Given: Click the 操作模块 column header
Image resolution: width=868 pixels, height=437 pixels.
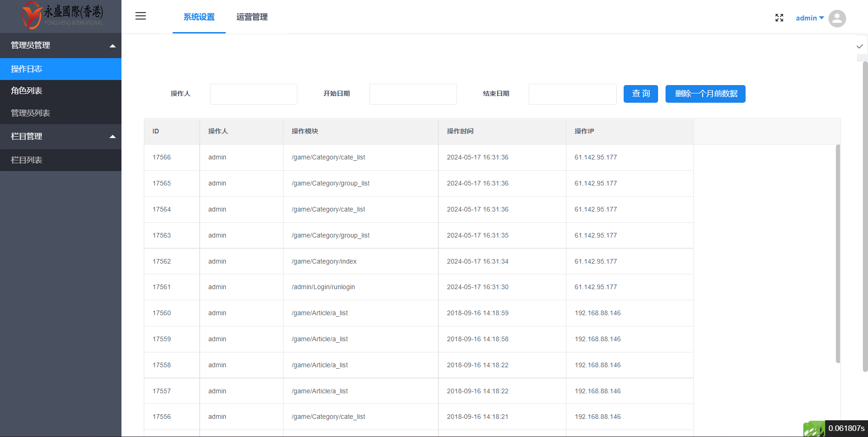Looking at the screenshot, I should [x=361, y=132].
